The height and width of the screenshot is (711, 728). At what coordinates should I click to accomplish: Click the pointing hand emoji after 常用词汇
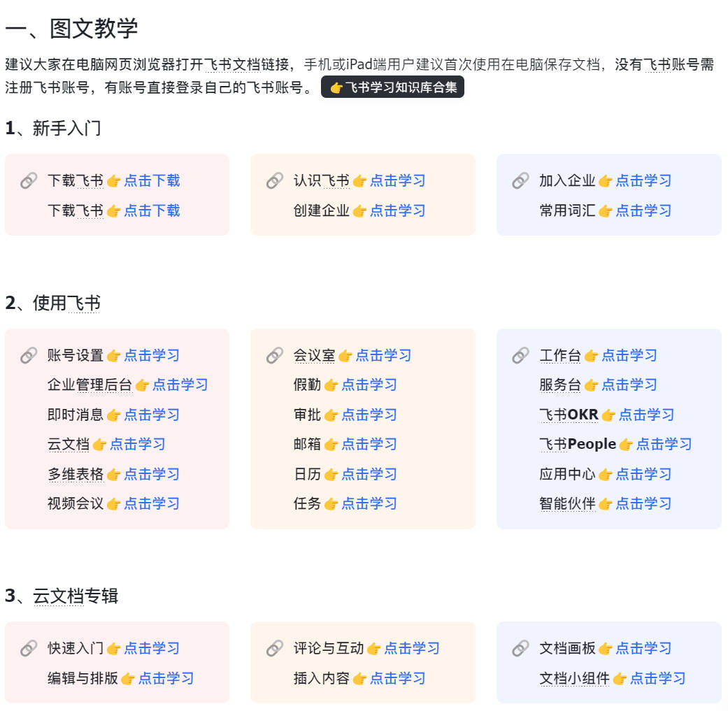click(606, 211)
